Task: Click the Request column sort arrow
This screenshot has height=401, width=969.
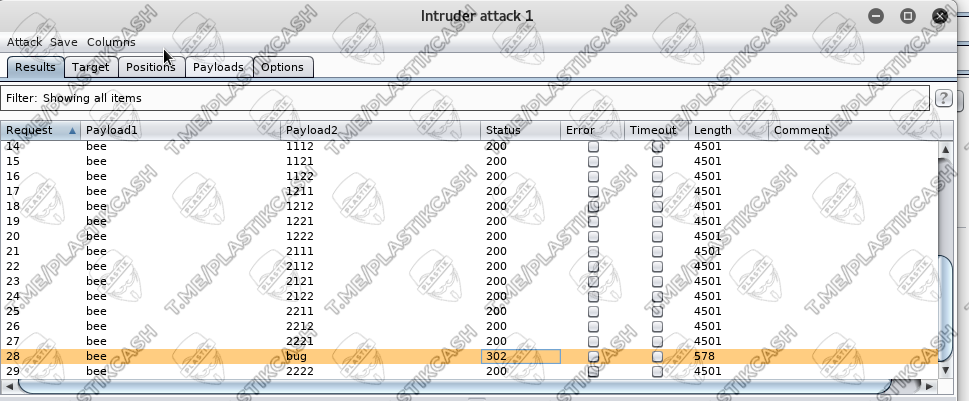Action: click(x=72, y=131)
